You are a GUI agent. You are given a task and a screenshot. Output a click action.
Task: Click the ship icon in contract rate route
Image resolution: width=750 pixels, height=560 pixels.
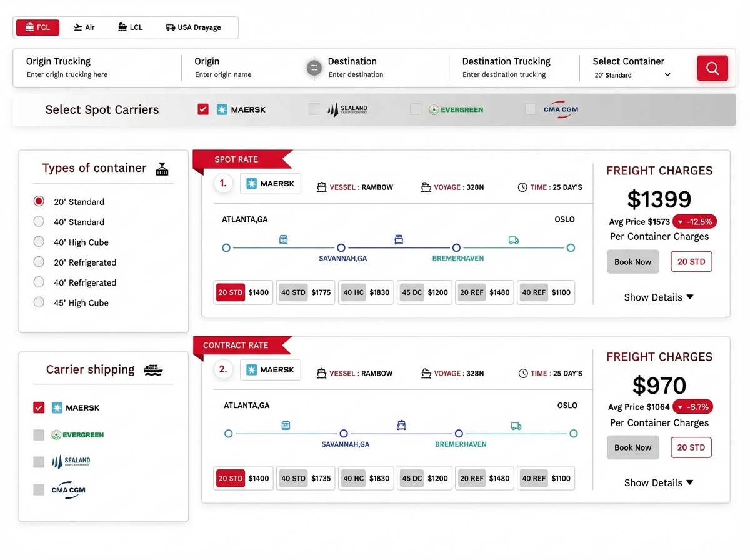coord(401,426)
